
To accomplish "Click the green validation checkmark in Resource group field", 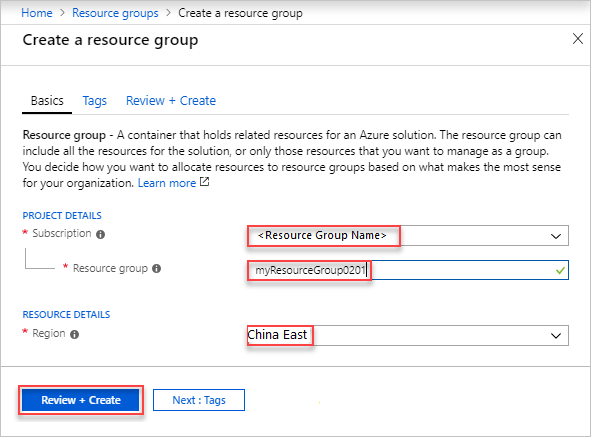I will [x=560, y=270].
